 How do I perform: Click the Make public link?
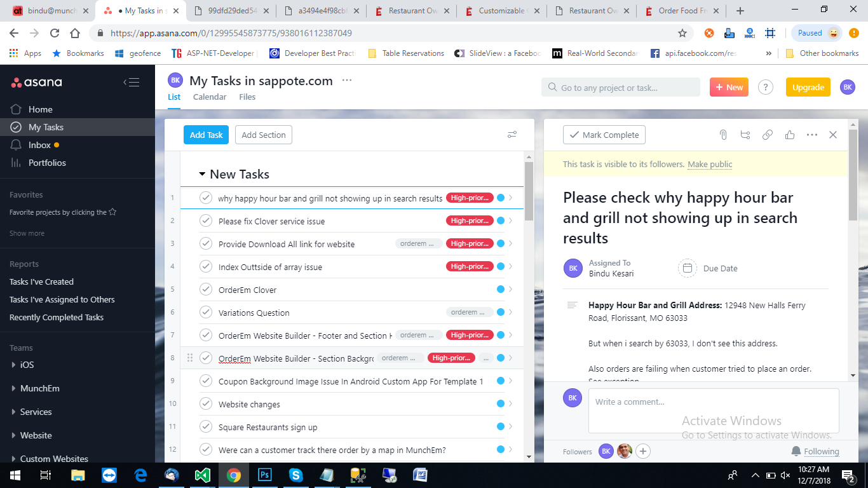pyautogui.click(x=710, y=164)
